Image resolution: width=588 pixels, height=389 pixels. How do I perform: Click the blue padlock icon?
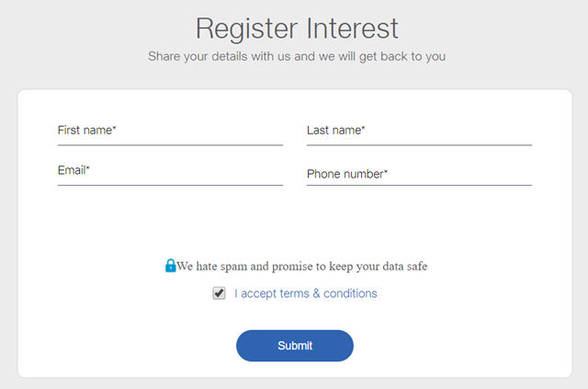click(x=170, y=266)
